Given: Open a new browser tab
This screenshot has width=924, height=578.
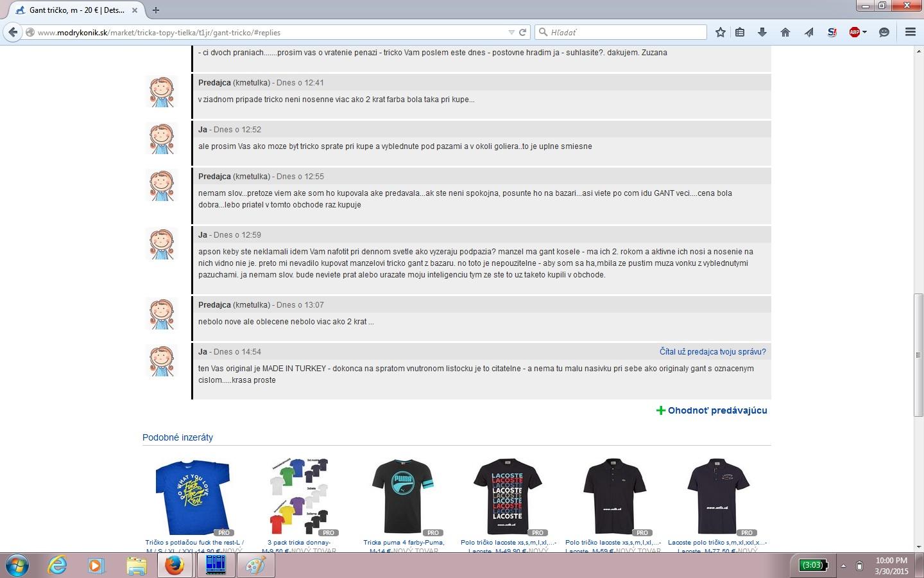Looking at the screenshot, I should [x=156, y=10].
